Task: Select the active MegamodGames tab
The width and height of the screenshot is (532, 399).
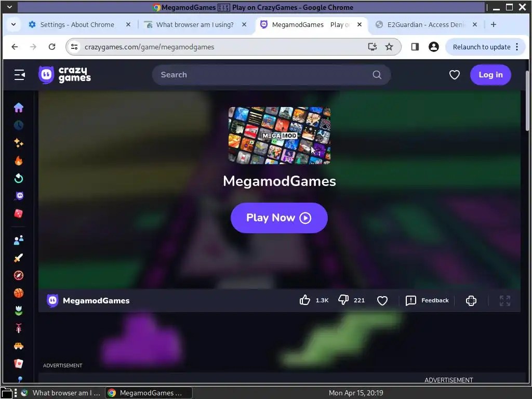Action: click(311, 25)
